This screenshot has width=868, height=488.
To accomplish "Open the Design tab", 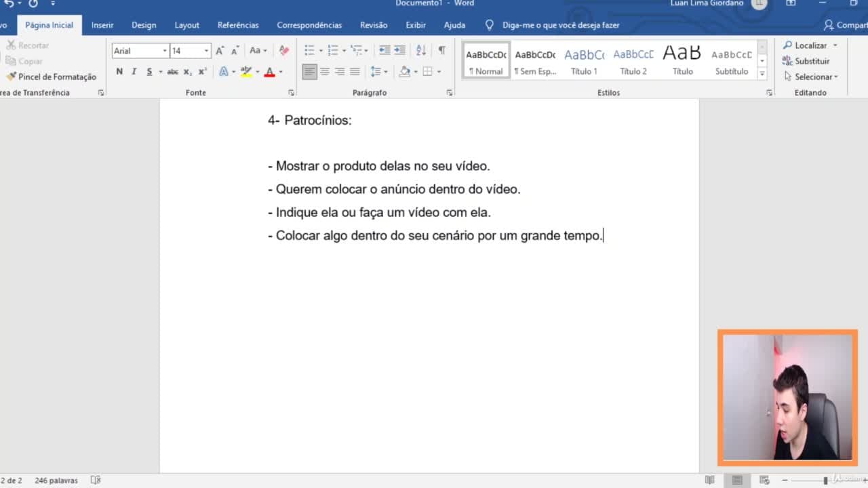I will (x=144, y=25).
